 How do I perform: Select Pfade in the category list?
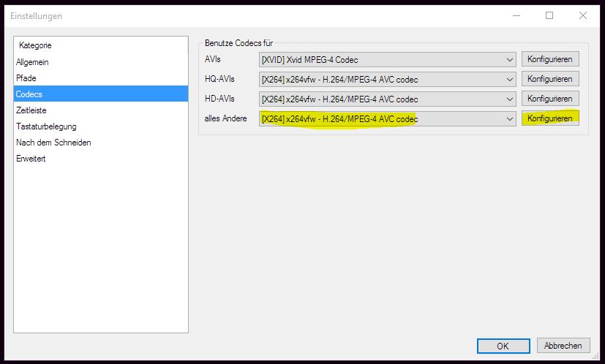[26, 78]
